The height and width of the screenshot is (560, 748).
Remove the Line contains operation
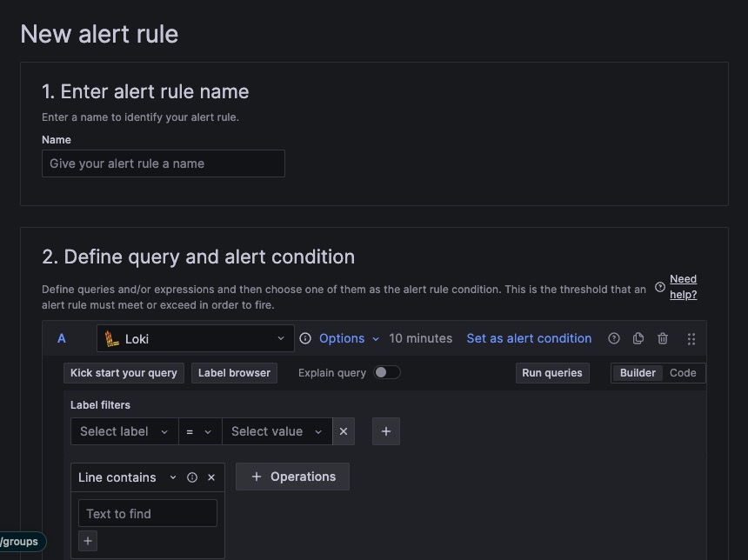point(211,477)
